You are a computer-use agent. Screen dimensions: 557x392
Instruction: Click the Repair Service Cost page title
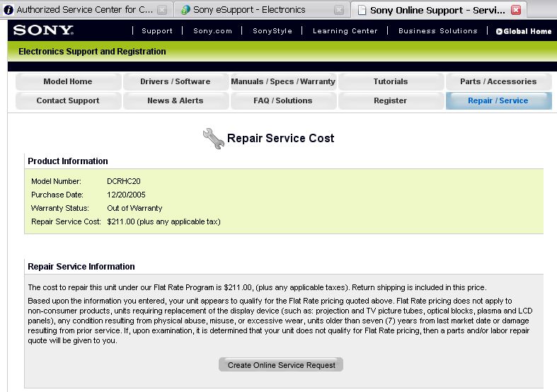pos(281,138)
